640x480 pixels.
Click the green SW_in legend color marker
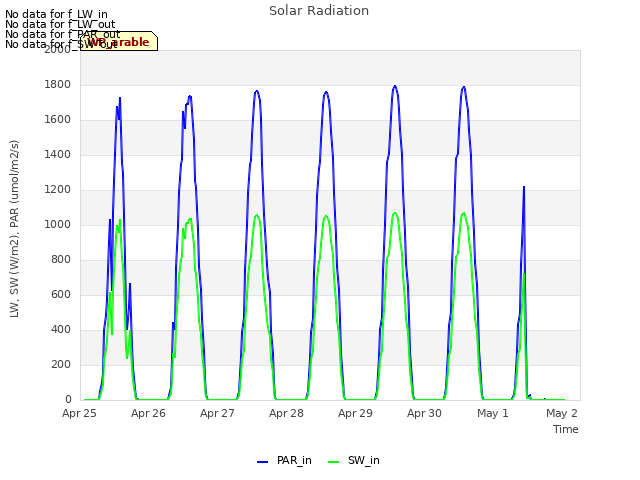pyautogui.click(x=333, y=462)
